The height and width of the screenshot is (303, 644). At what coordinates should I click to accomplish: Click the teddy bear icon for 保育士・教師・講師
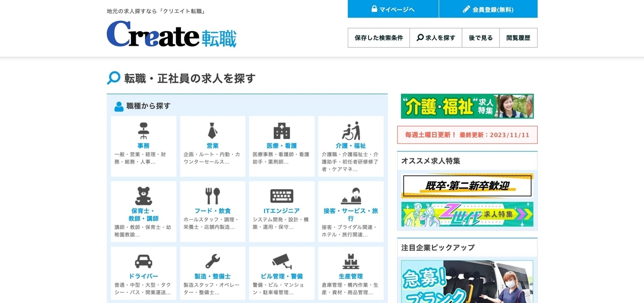click(x=143, y=196)
